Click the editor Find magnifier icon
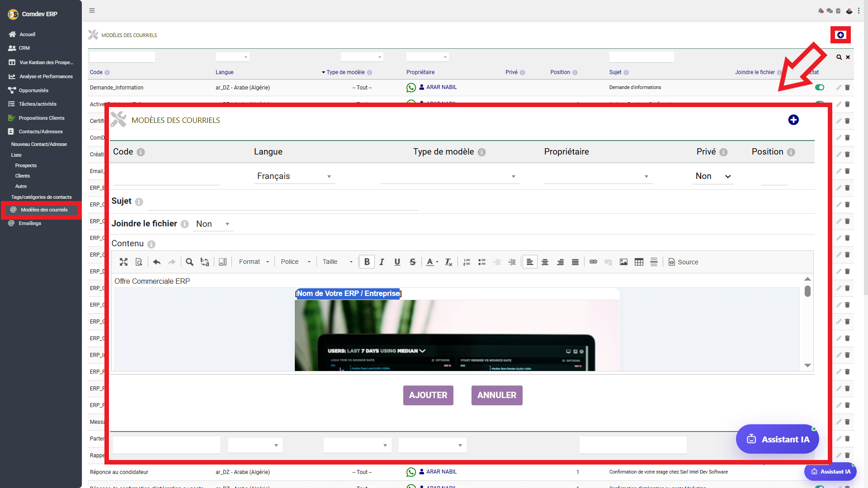The height and width of the screenshot is (488, 868). [x=189, y=262]
